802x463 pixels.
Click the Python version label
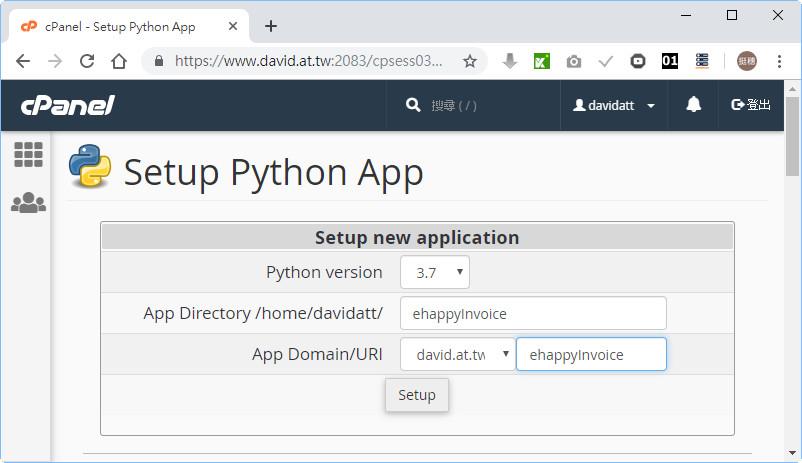(x=324, y=272)
